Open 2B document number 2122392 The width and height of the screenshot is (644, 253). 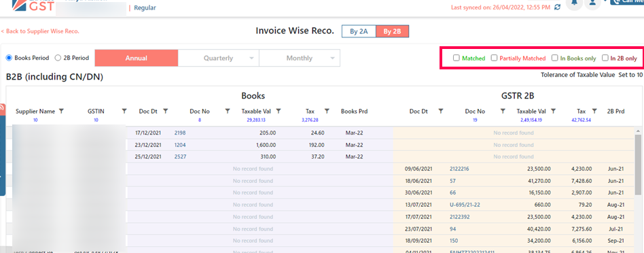(x=460, y=216)
